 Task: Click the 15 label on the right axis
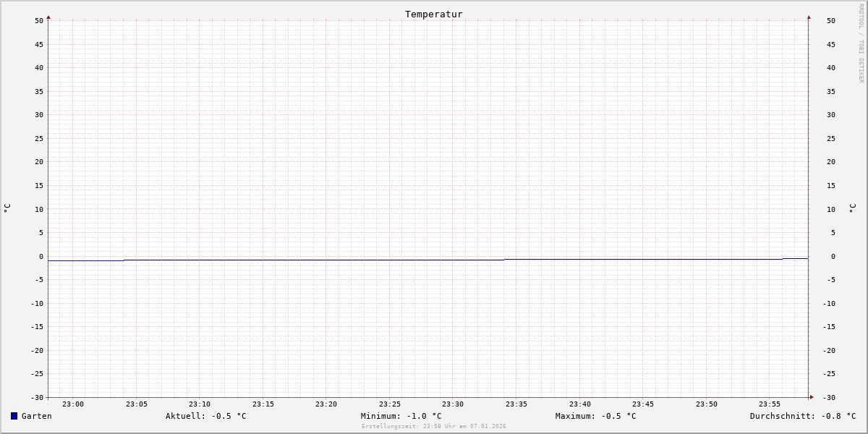click(x=830, y=186)
